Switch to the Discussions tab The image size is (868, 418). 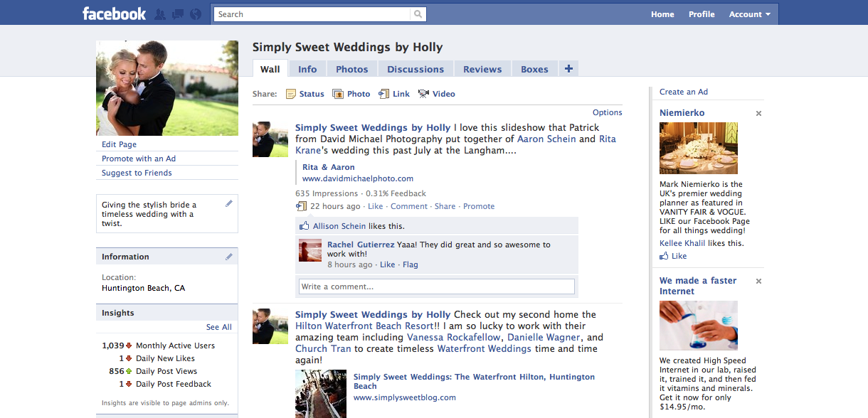[416, 69]
